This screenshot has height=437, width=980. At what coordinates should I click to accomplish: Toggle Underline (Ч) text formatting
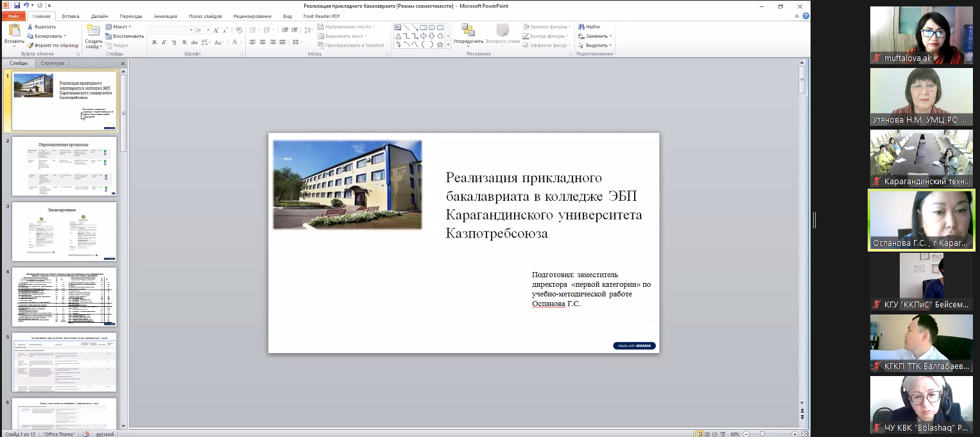(x=174, y=42)
